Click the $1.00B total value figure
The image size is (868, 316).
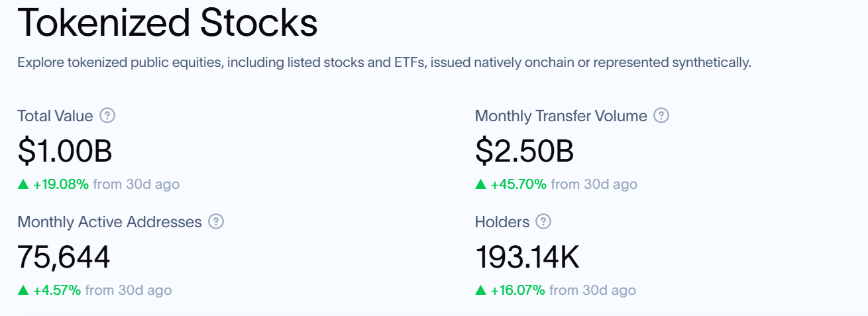[x=65, y=151]
